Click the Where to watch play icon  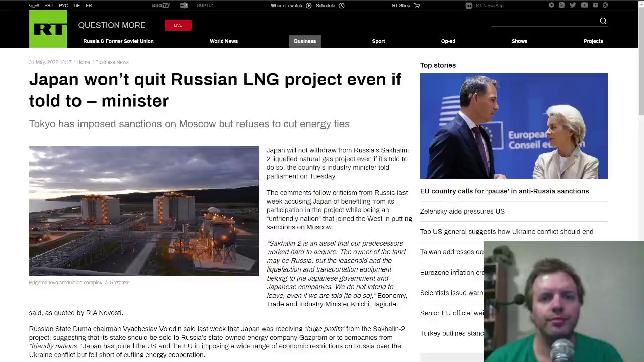click(x=309, y=6)
